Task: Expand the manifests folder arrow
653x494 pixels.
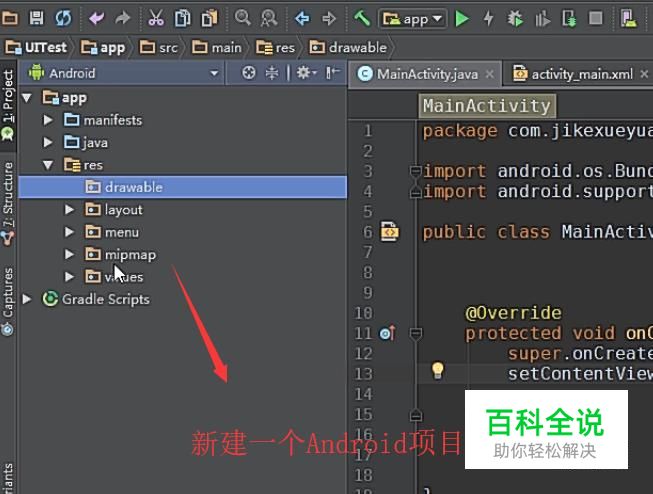Action: 48,120
